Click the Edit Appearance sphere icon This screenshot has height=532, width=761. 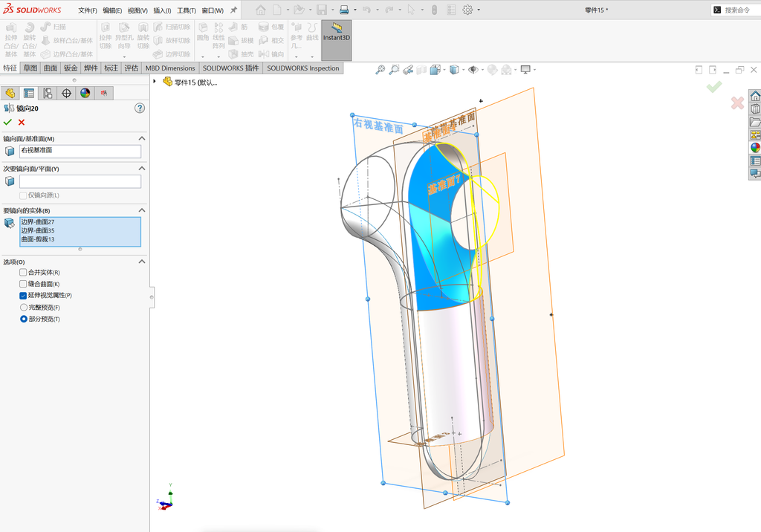tap(492, 70)
